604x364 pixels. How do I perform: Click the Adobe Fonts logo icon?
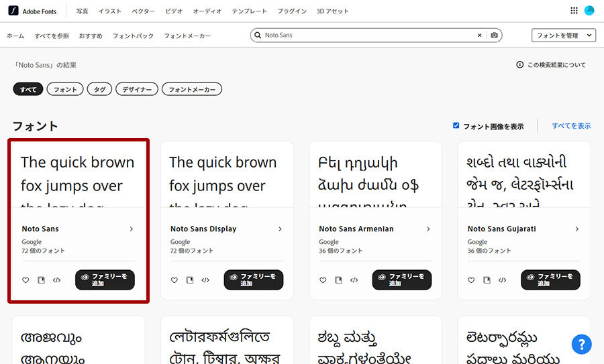pyautogui.click(x=13, y=11)
